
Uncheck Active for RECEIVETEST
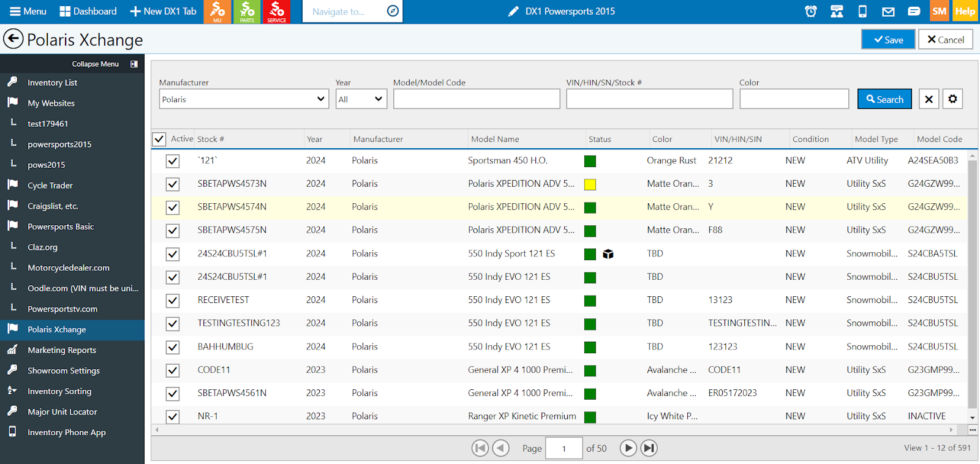[x=173, y=301]
